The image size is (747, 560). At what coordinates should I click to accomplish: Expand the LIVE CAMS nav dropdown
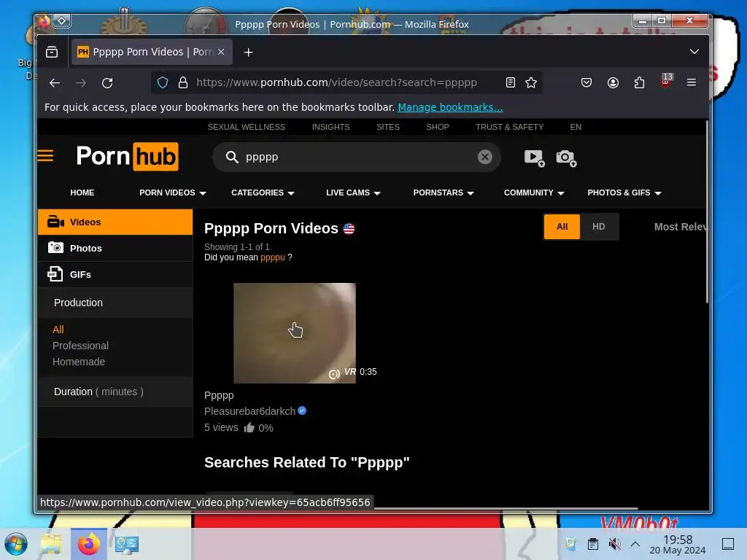(x=353, y=192)
